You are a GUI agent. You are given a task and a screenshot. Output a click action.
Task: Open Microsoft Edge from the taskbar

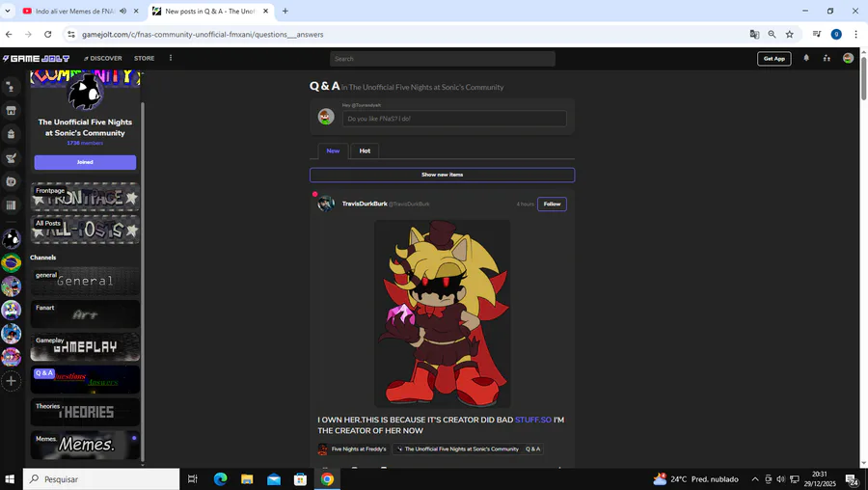coord(220,479)
